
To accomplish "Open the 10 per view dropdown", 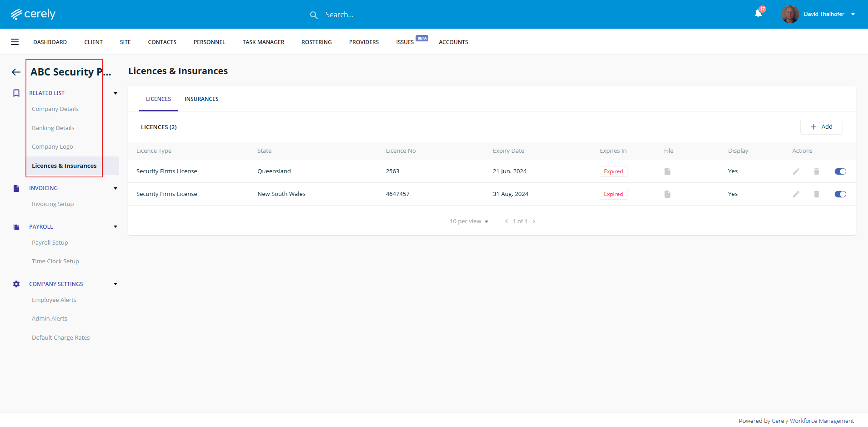I will 469,221.
